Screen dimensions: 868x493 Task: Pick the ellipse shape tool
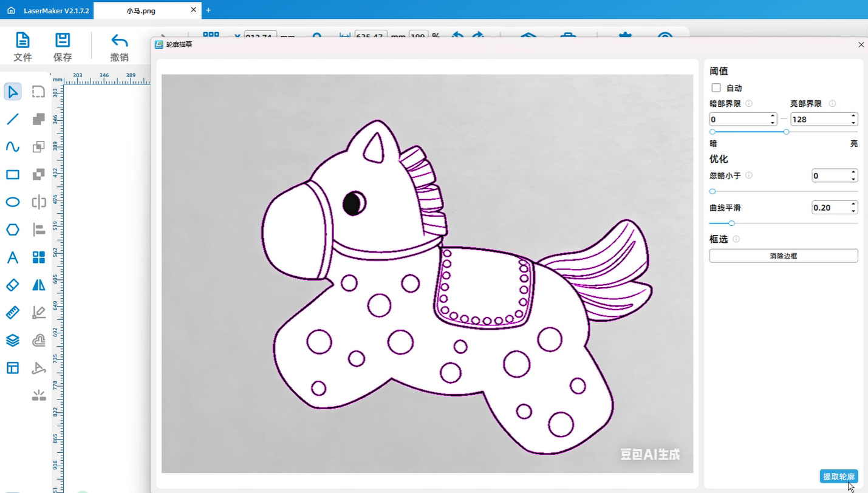(x=13, y=202)
